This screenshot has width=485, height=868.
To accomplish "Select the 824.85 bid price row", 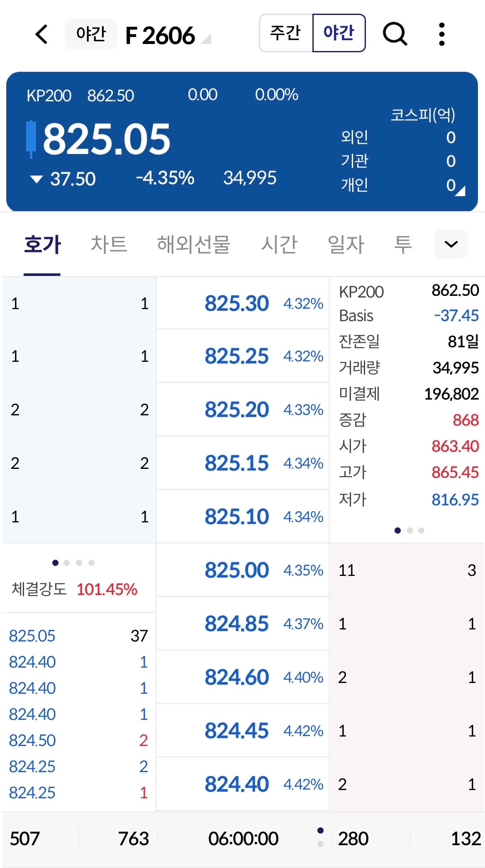I will pos(242,624).
